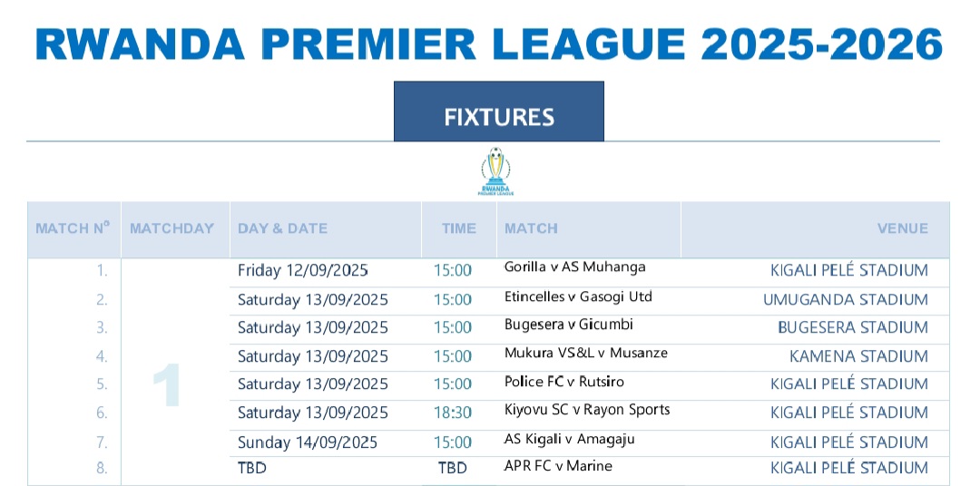Click the VENUE column header
The width and height of the screenshot is (980, 486).
pos(902,228)
